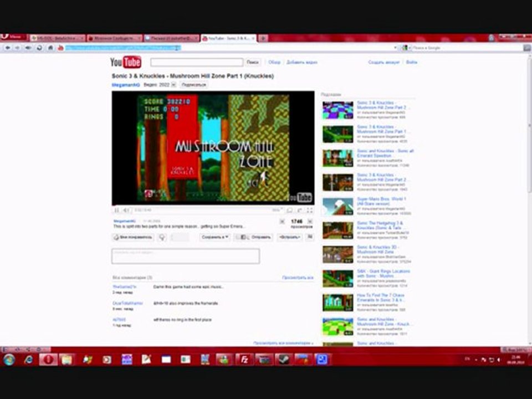The height and width of the screenshot is (399, 532).
Task: Mute the video with the speaker icon
Action: click(x=126, y=211)
